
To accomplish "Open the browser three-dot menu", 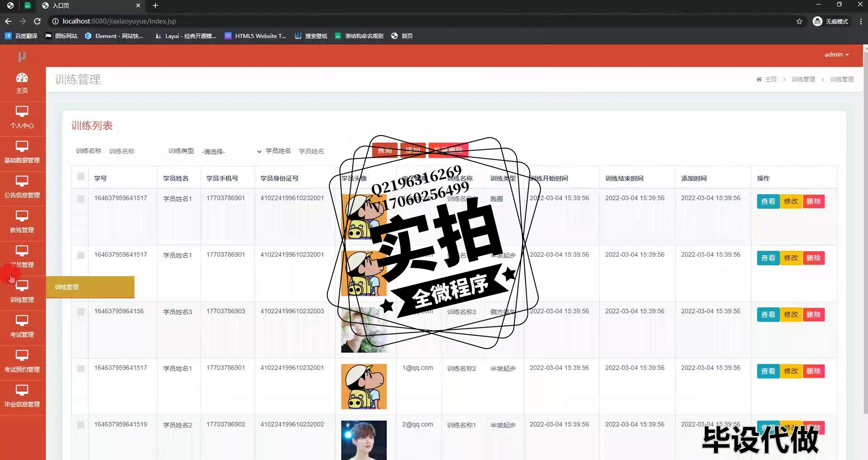I will pyautogui.click(x=860, y=21).
